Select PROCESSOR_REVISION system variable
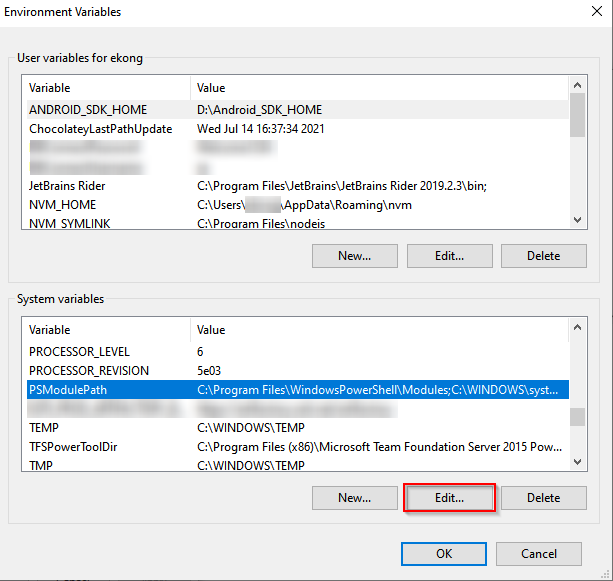This screenshot has width=613, height=581. [x=89, y=371]
